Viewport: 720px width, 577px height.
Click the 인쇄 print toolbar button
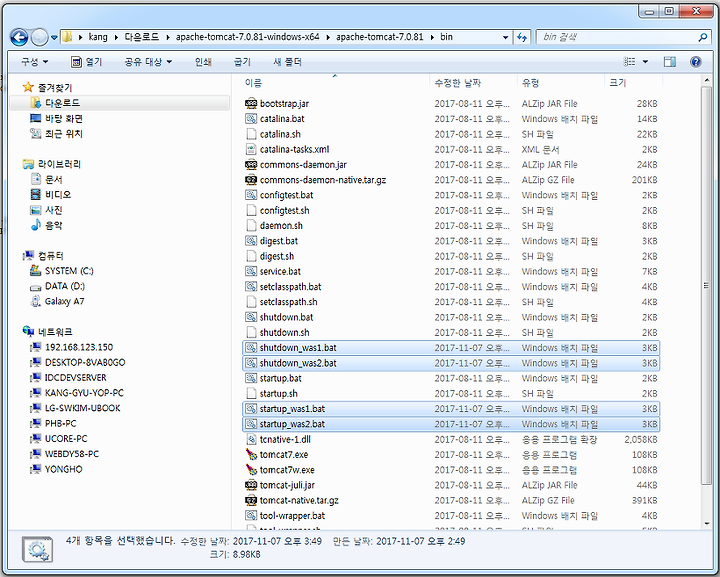click(x=203, y=62)
